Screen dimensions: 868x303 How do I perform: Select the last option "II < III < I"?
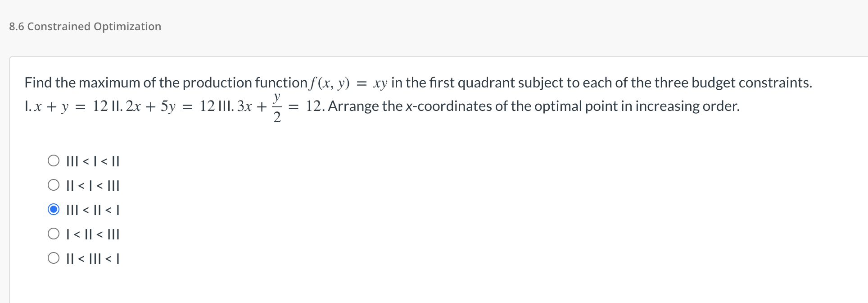(x=92, y=258)
